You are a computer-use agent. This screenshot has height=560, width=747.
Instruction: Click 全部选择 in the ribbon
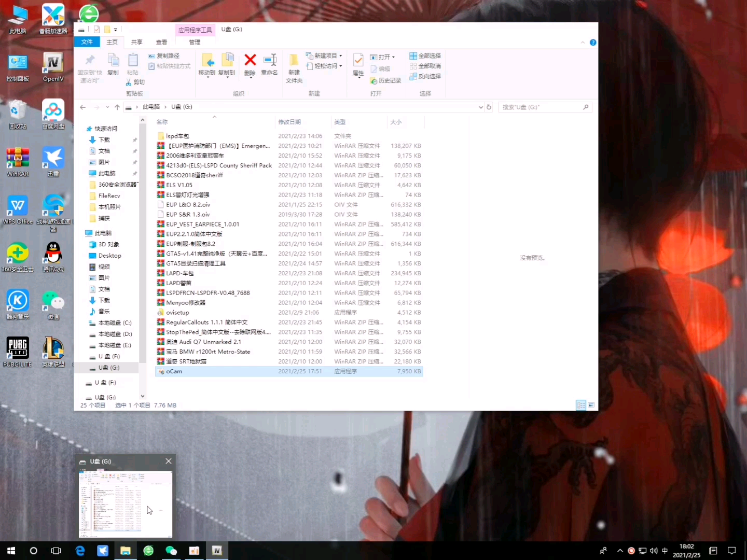425,56
